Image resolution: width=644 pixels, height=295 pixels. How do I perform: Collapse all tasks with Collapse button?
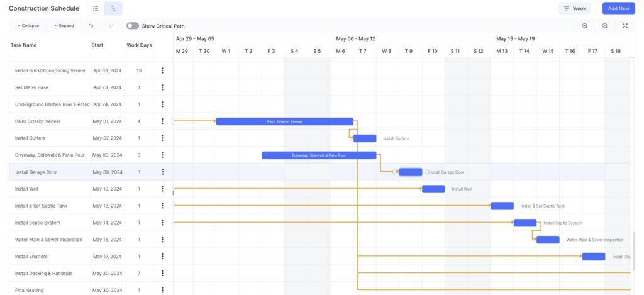pyautogui.click(x=28, y=26)
